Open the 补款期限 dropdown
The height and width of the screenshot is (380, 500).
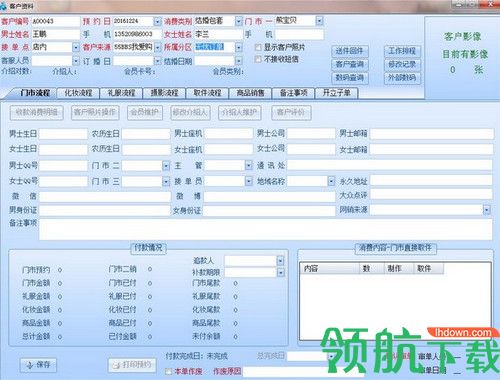pos(281,273)
